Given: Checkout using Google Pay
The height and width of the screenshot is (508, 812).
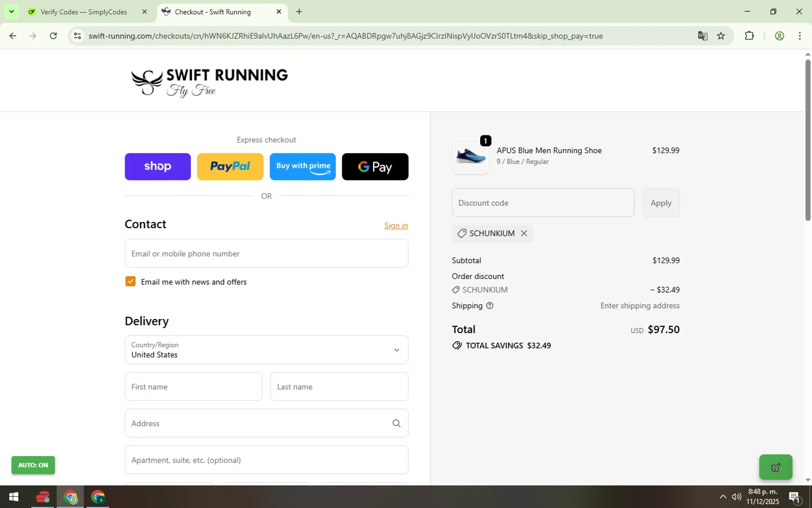Looking at the screenshot, I should [x=375, y=166].
